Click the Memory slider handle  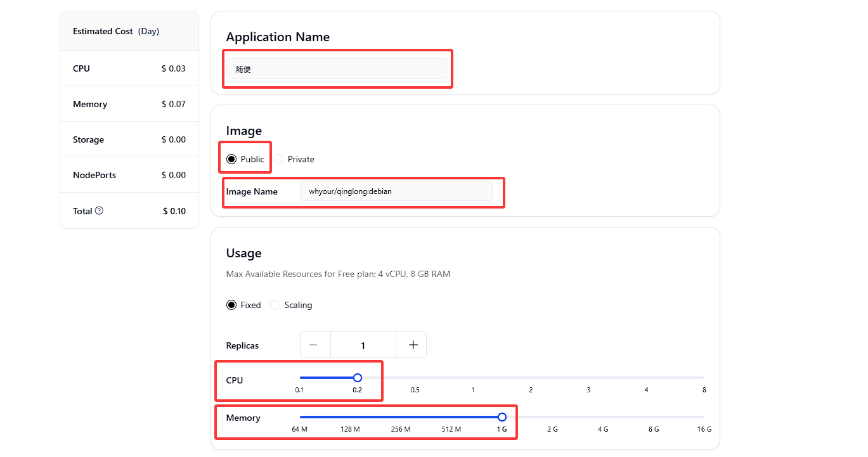pyautogui.click(x=502, y=417)
